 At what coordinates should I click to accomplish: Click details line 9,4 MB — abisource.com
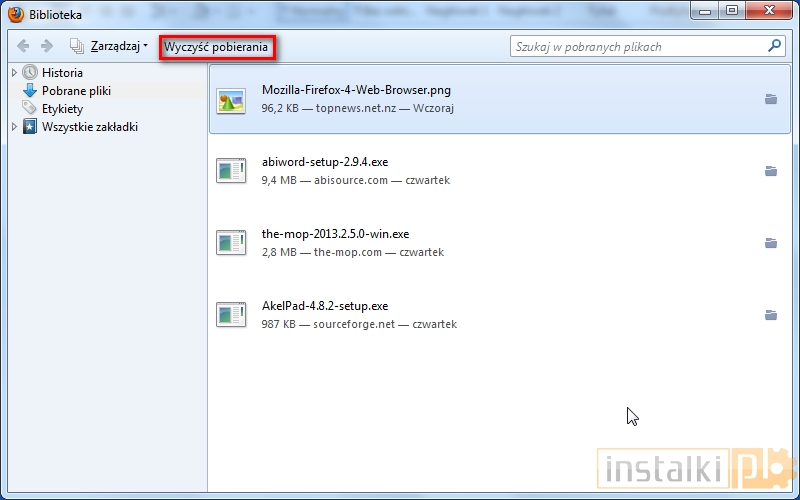(x=356, y=180)
